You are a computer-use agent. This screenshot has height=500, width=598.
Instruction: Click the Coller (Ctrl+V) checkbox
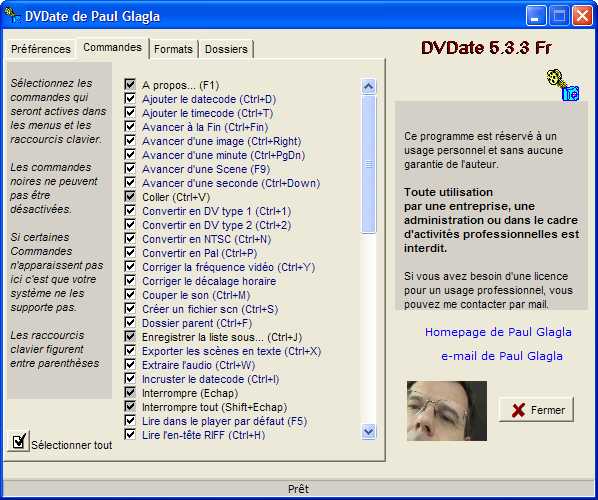pyautogui.click(x=130, y=196)
